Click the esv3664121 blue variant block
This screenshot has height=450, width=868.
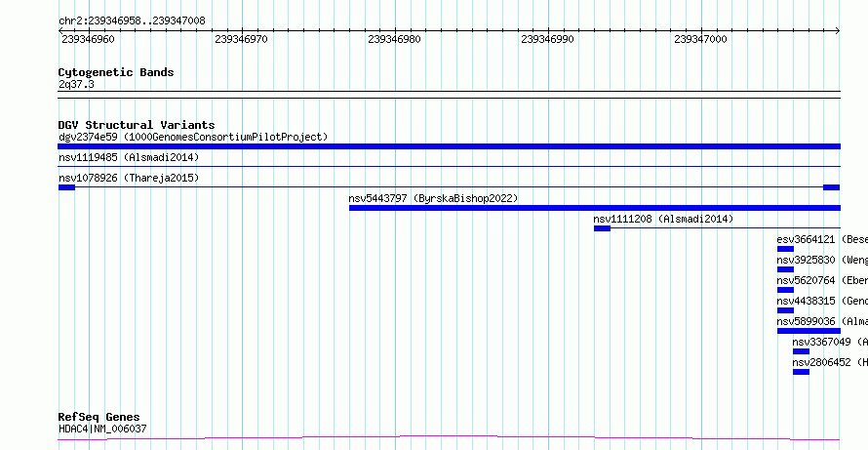pyautogui.click(x=785, y=249)
